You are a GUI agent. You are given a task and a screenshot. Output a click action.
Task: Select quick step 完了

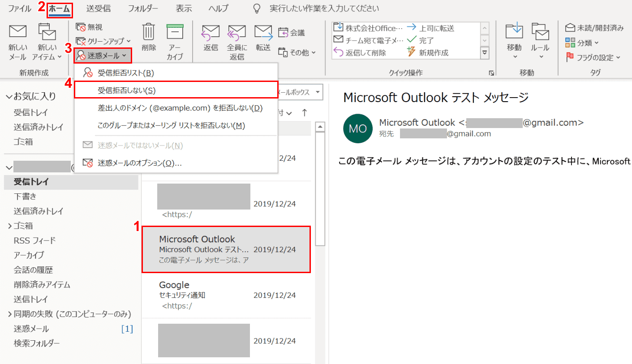(x=420, y=40)
